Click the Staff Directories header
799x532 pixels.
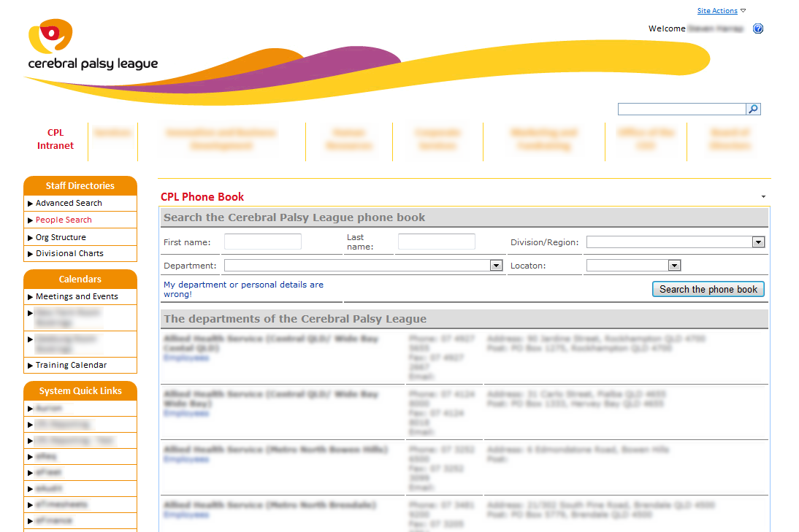click(80, 186)
